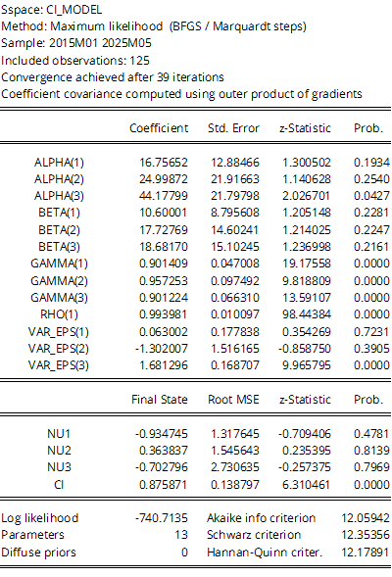Select the VAR_EPS(2) coefficient -1.302007

pyautogui.click(x=162, y=348)
